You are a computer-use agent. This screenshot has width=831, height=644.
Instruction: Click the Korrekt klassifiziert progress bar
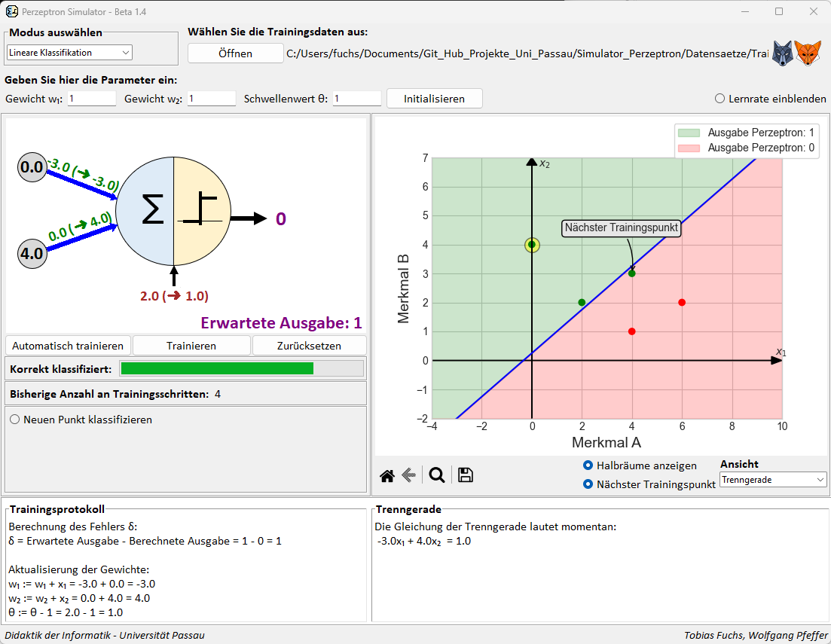(242, 368)
